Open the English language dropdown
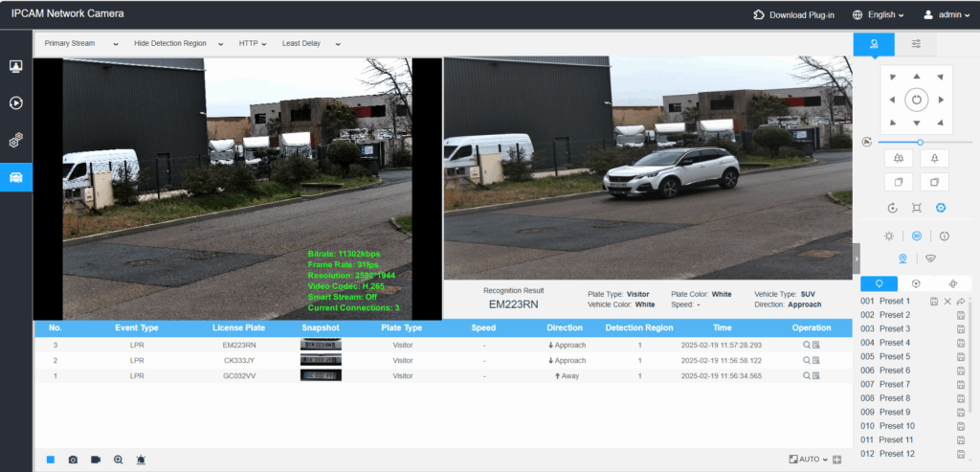This screenshot has width=980, height=472. pos(874,14)
